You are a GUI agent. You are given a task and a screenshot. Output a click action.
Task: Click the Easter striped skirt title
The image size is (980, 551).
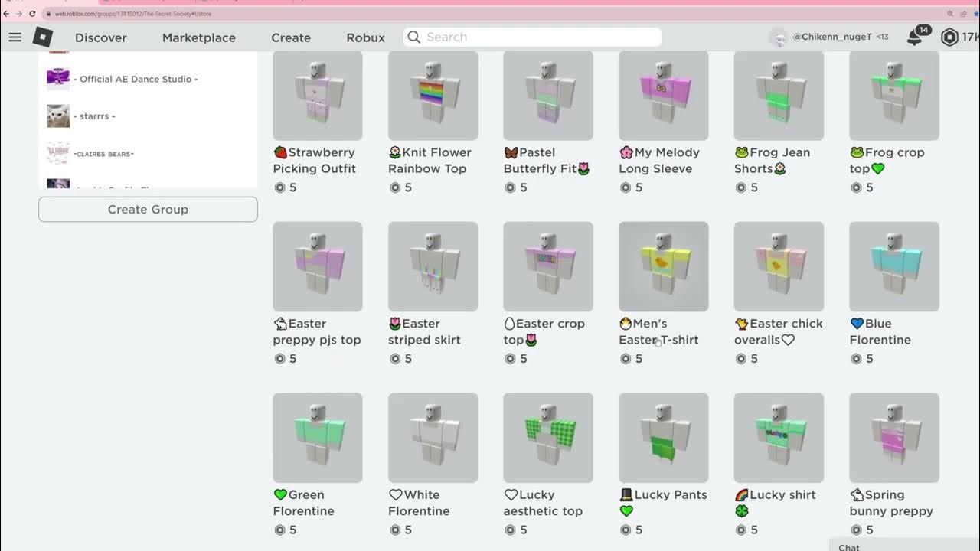pyautogui.click(x=425, y=331)
